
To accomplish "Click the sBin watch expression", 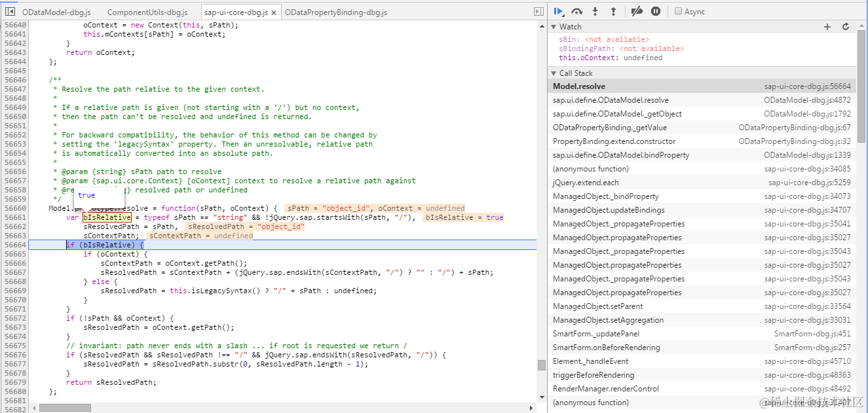I will (x=604, y=39).
